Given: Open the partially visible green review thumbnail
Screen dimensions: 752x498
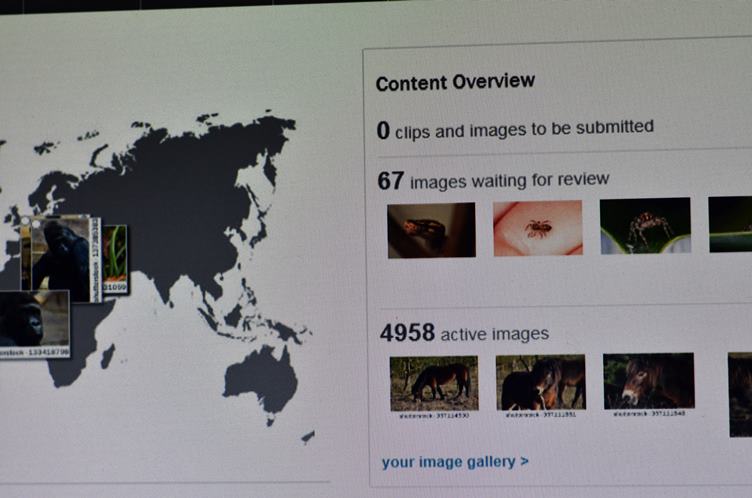Looking at the screenshot, I should click(730, 224).
